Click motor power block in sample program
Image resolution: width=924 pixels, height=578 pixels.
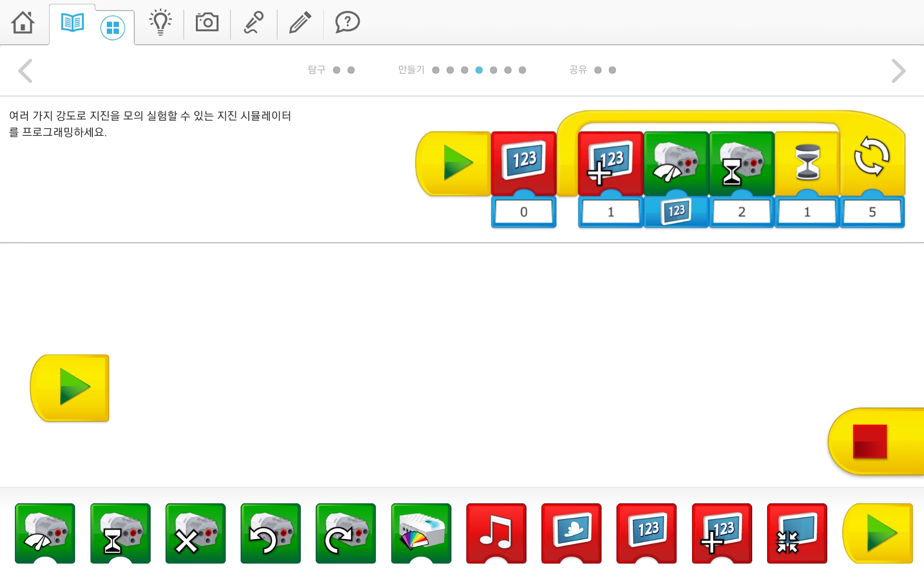(x=676, y=163)
